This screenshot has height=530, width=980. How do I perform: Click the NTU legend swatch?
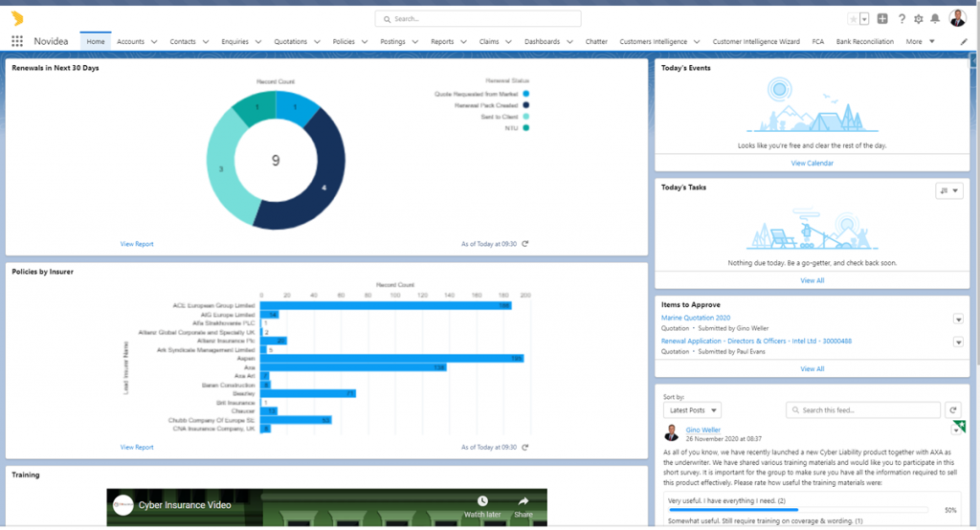click(x=525, y=127)
